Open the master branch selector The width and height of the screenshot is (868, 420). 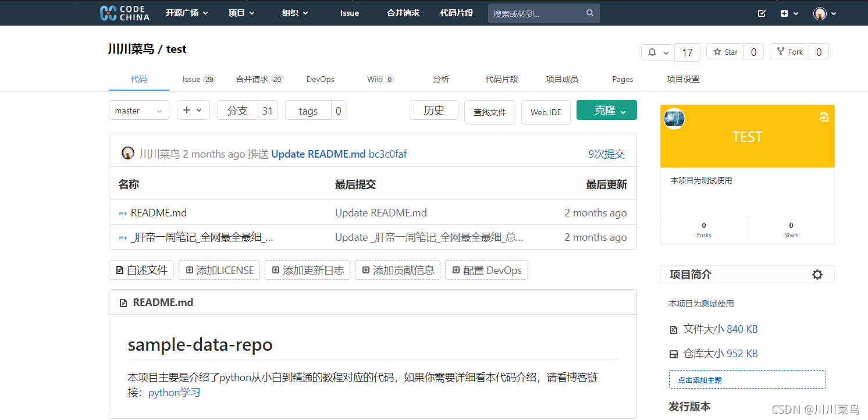[x=139, y=111]
